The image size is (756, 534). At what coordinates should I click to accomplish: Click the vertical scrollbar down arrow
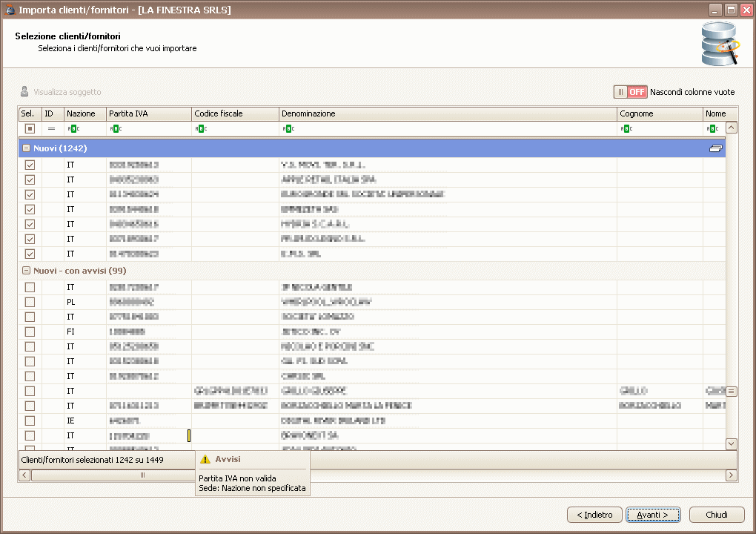pos(732,444)
